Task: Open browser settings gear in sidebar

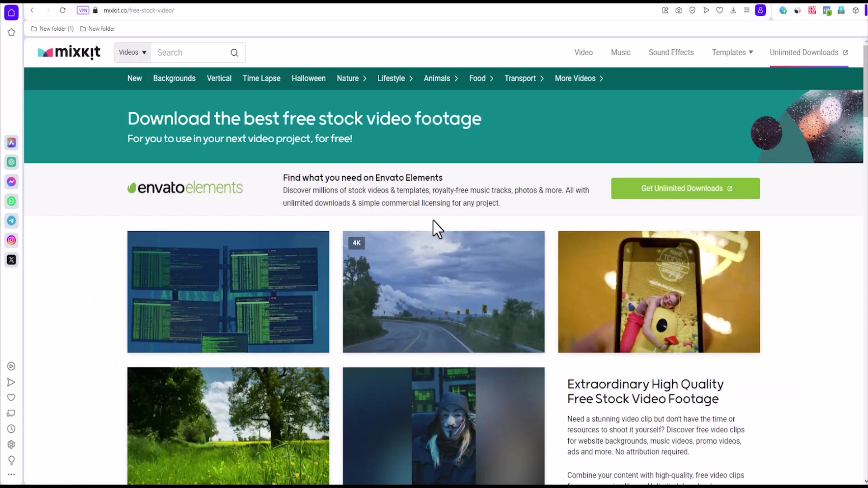Action: tap(11, 445)
